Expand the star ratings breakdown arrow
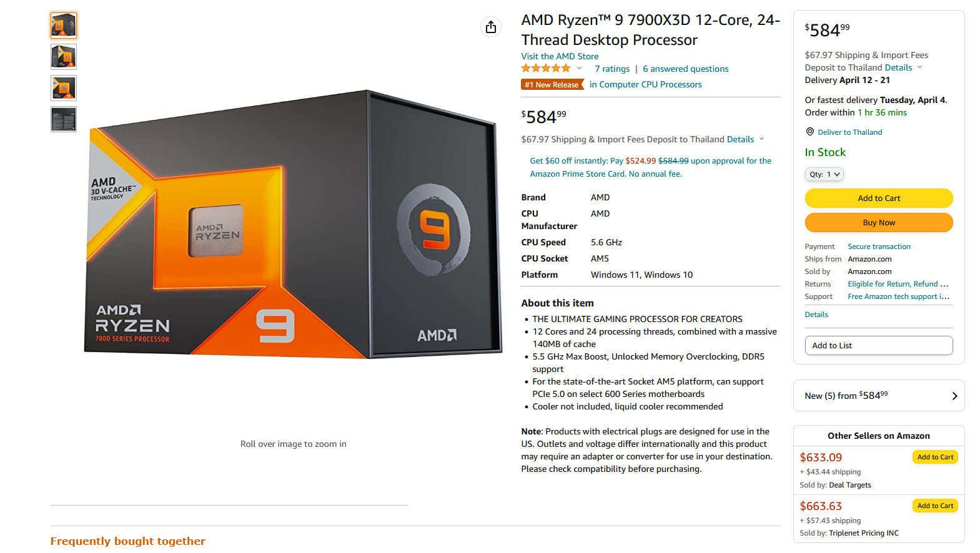The height and width of the screenshot is (553, 980). click(x=579, y=69)
